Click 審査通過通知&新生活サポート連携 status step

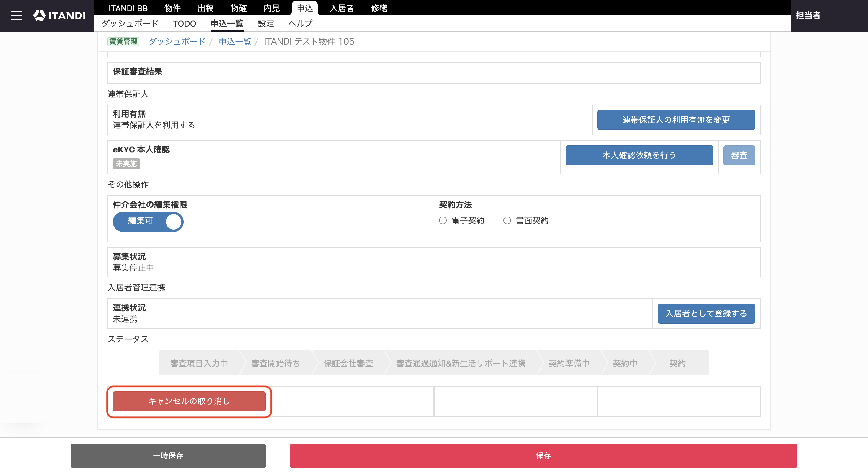pos(461,363)
